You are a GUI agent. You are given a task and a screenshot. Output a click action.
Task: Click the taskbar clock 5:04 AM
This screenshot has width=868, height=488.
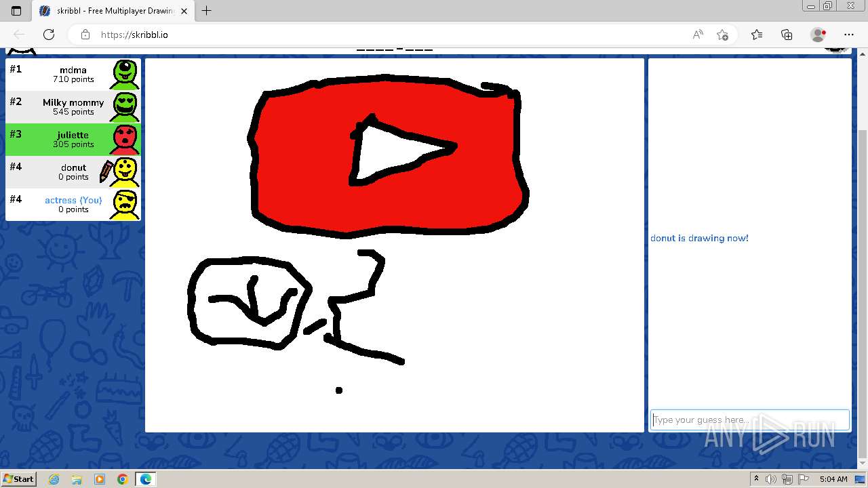(833, 479)
